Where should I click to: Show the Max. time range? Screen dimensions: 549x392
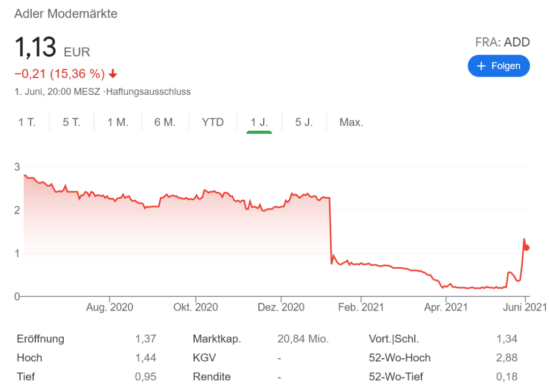pos(351,122)
